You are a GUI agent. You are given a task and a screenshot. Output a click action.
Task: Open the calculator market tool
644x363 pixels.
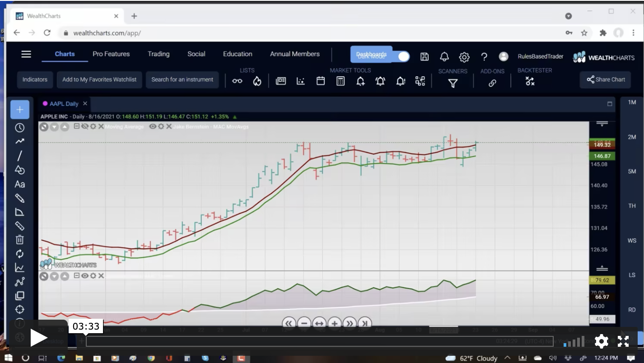click(341, 81)
